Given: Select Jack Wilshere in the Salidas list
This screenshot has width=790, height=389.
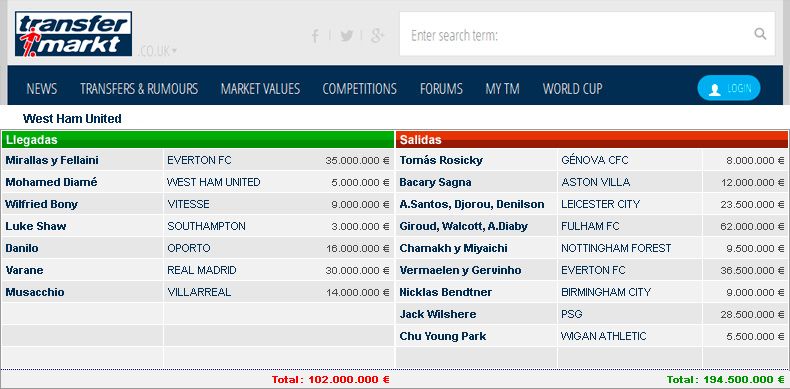Looking at the screenshot, I should tap(438, 314).
